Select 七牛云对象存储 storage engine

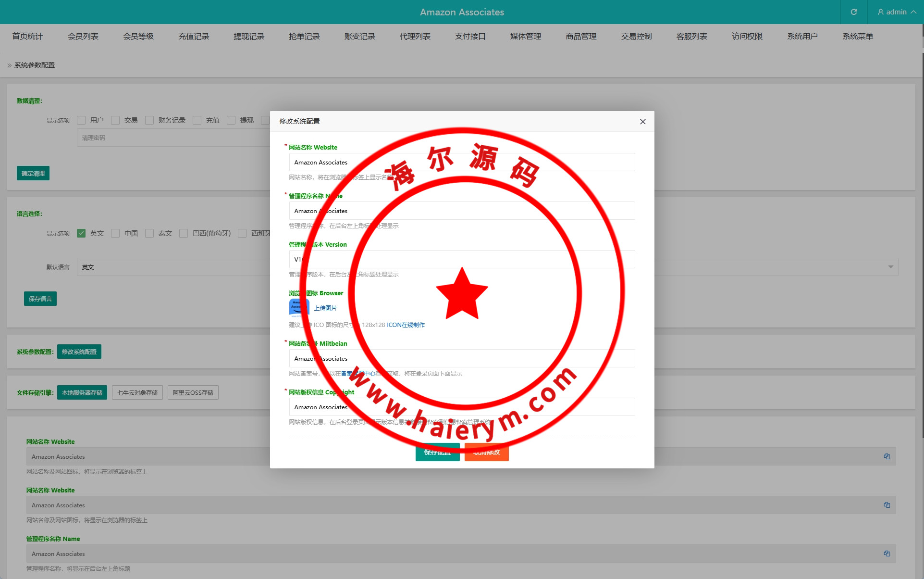(137, 392)
